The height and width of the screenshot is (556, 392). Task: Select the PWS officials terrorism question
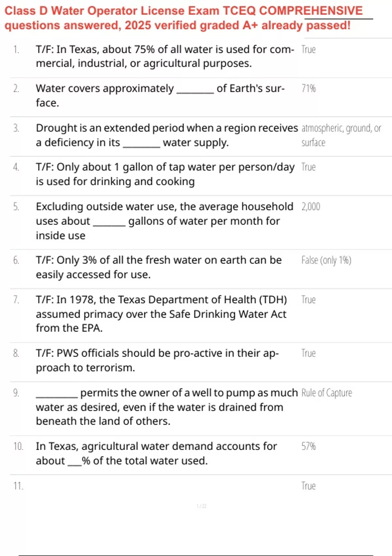(157, 360)
